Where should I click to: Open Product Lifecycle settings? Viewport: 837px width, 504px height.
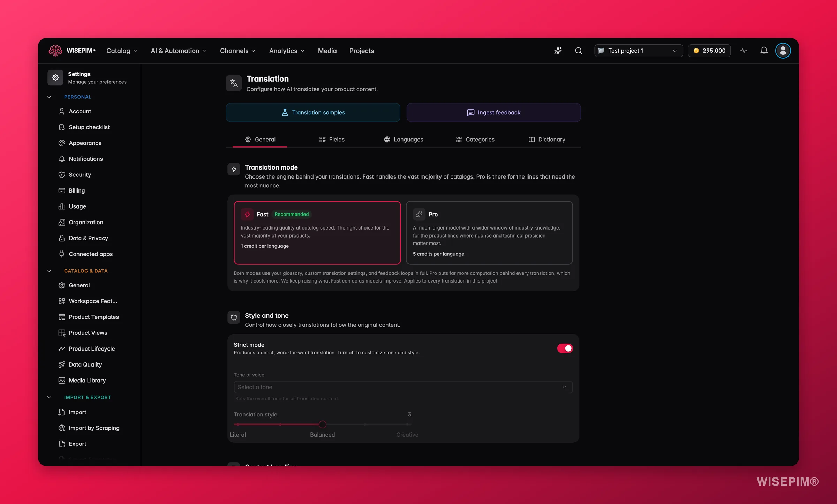pyautogui.click(x=92, y=349)
